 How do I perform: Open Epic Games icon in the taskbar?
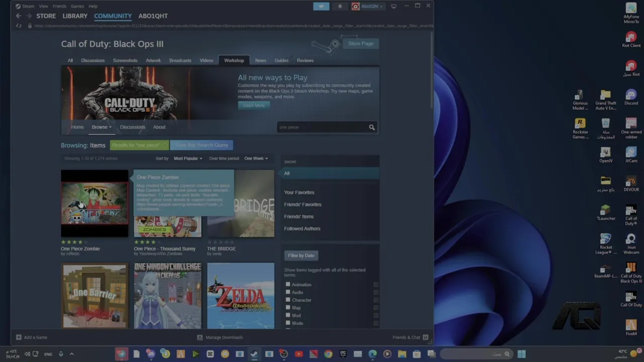click(343, 354)
